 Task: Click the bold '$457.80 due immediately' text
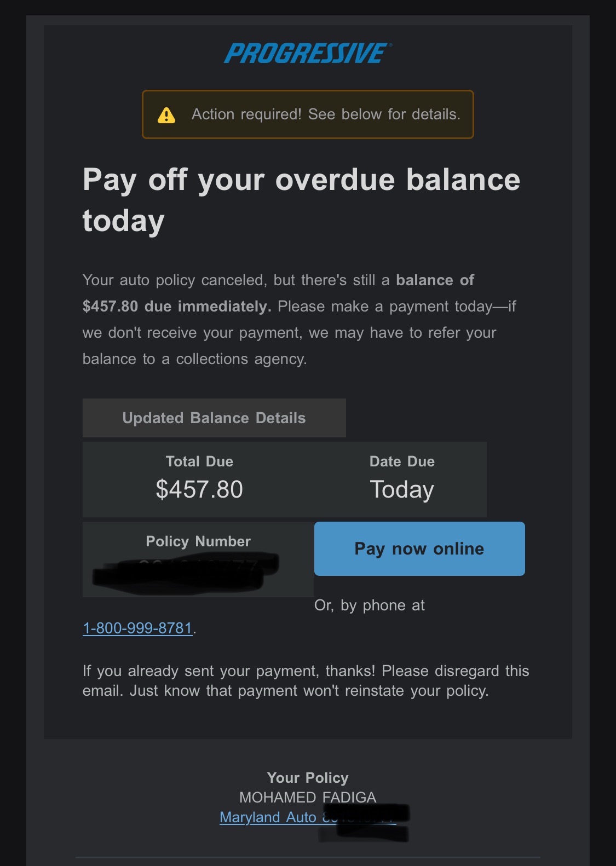(177, 307)
